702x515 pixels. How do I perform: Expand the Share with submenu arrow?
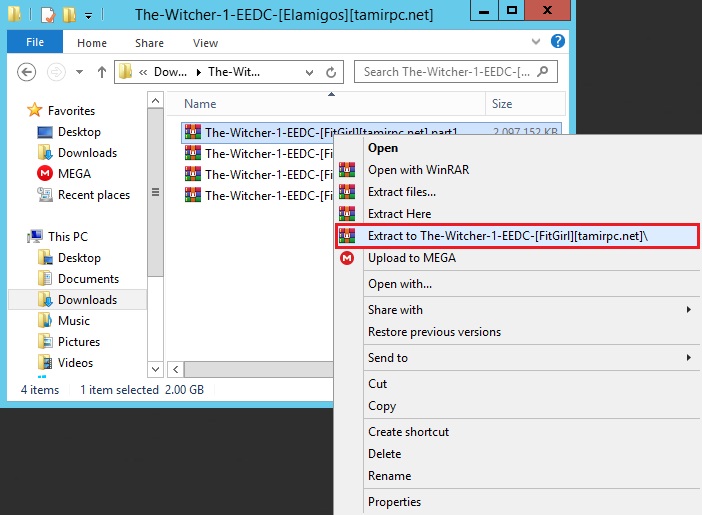(688, 310)
